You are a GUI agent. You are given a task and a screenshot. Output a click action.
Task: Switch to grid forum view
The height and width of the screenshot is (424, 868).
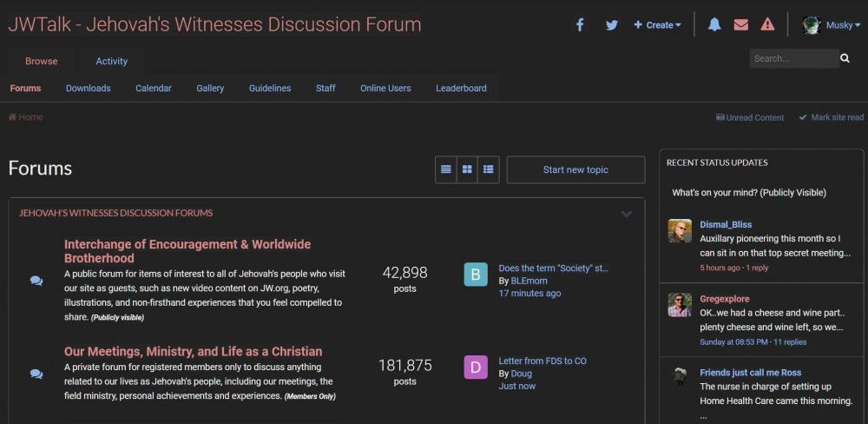467,169
